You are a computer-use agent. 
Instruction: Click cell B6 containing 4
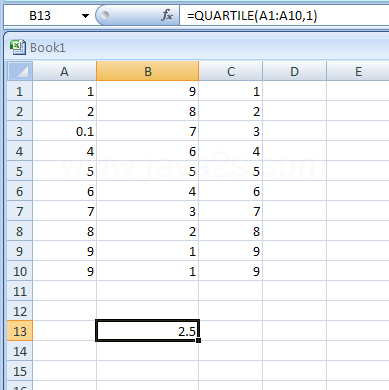tap(148, 191)
